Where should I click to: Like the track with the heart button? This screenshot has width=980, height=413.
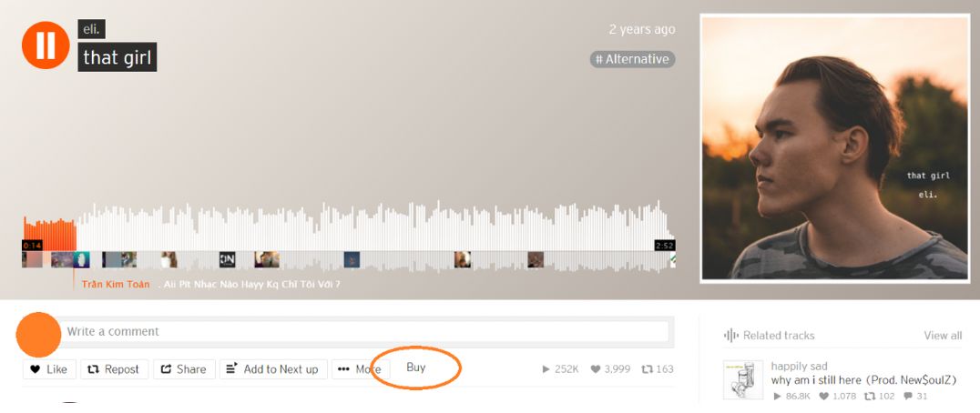pos(49,368)
